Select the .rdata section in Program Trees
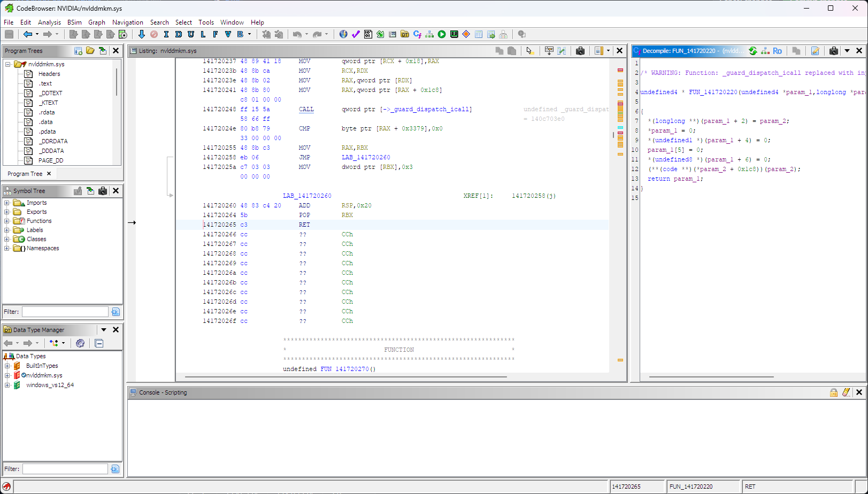The image size is (868, 494). click(x=47, y=112)
